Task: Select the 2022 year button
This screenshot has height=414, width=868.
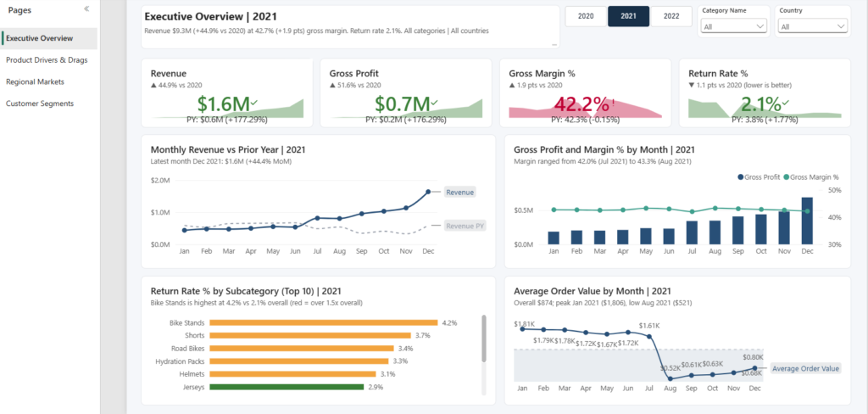Action: coord(671,16)
